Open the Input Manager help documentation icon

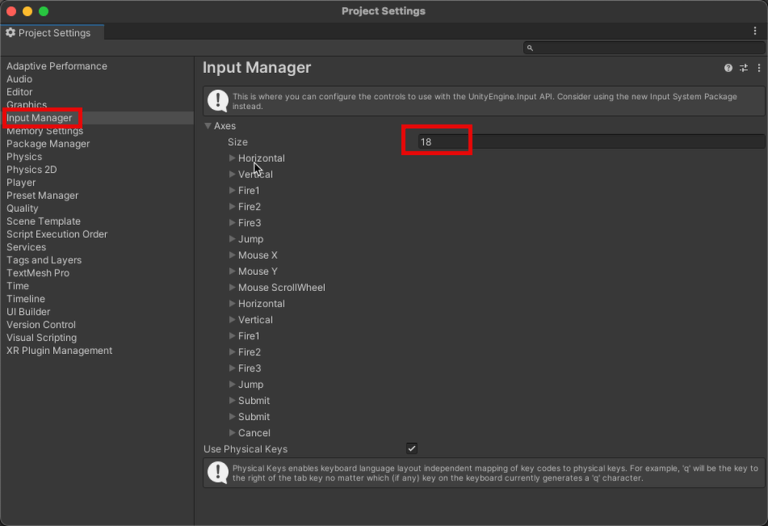[x=728, y=68]
